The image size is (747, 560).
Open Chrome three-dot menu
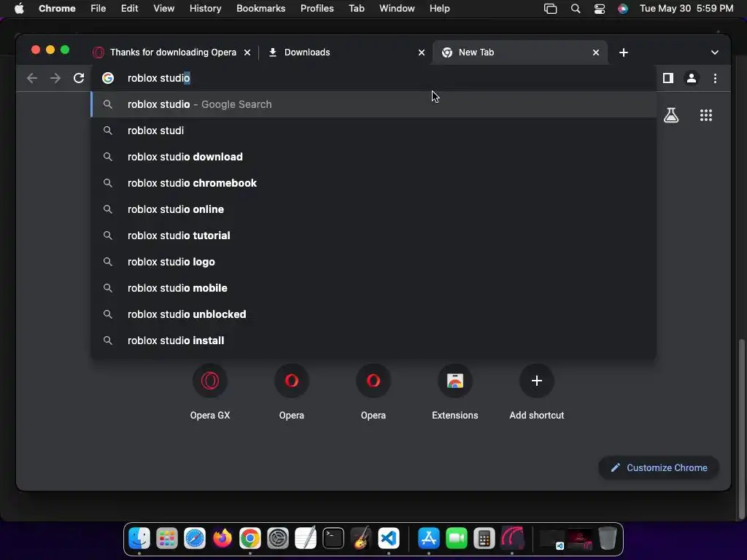tap(715, 78)
